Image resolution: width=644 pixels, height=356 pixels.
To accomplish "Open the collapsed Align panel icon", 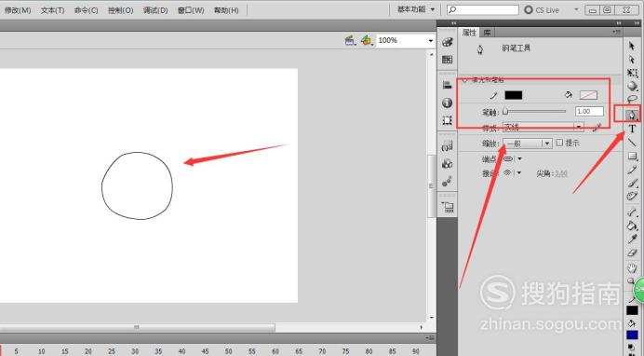I will pos(448,85).
